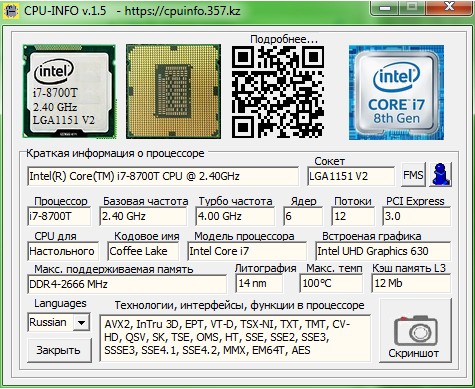Click the Intel UHD Graphics 630 field
Screen dimensions: 475x389
click(383, 251)
